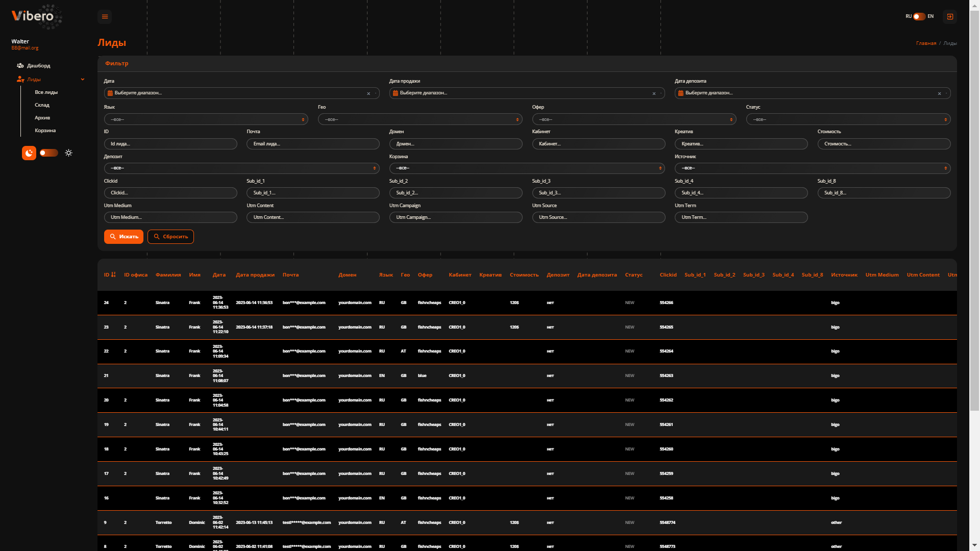This screenshot has height=551, width=980.
Task: Sort by Clickid column header
Action: [x=668, y=275]
